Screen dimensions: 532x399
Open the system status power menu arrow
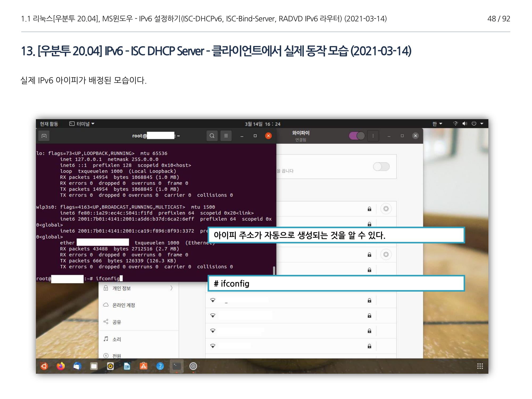(482, 124)
